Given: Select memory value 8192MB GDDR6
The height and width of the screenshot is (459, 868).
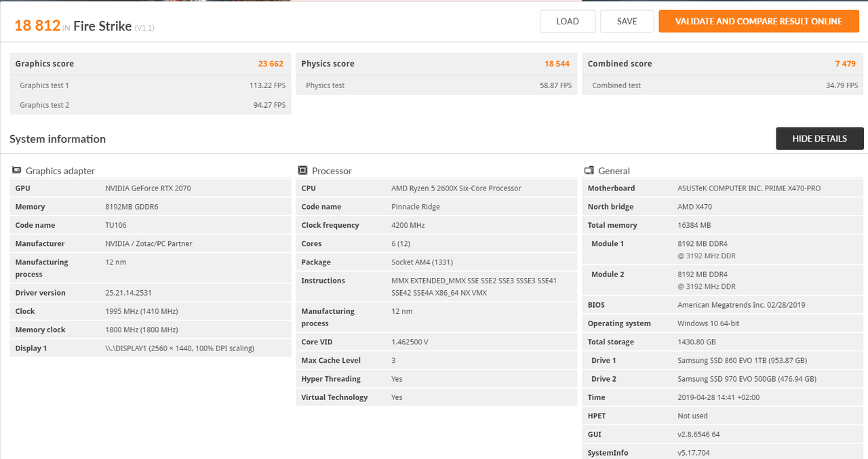Looking at the screenshot, I should point(132,207).
